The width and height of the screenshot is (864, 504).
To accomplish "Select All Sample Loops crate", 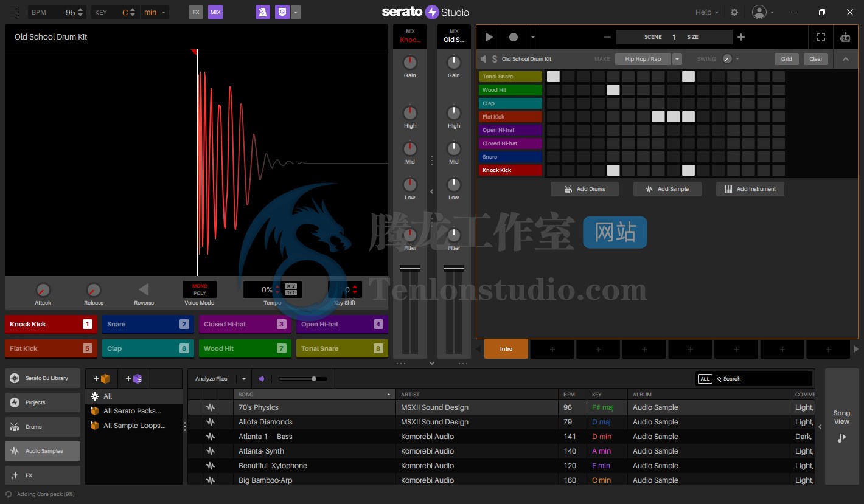I will (134, 426).
